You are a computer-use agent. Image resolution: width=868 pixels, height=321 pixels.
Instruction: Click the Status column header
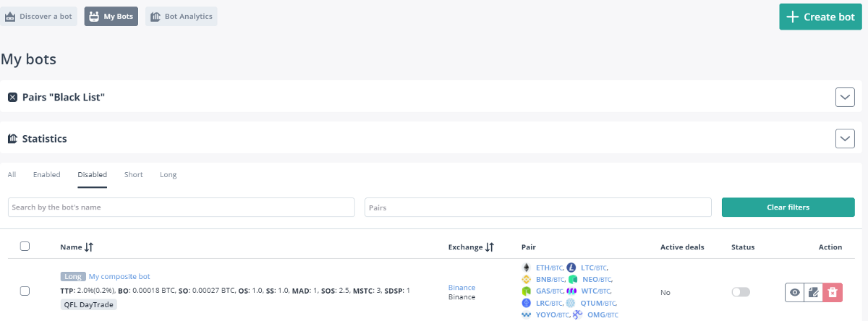click(743, 247)
